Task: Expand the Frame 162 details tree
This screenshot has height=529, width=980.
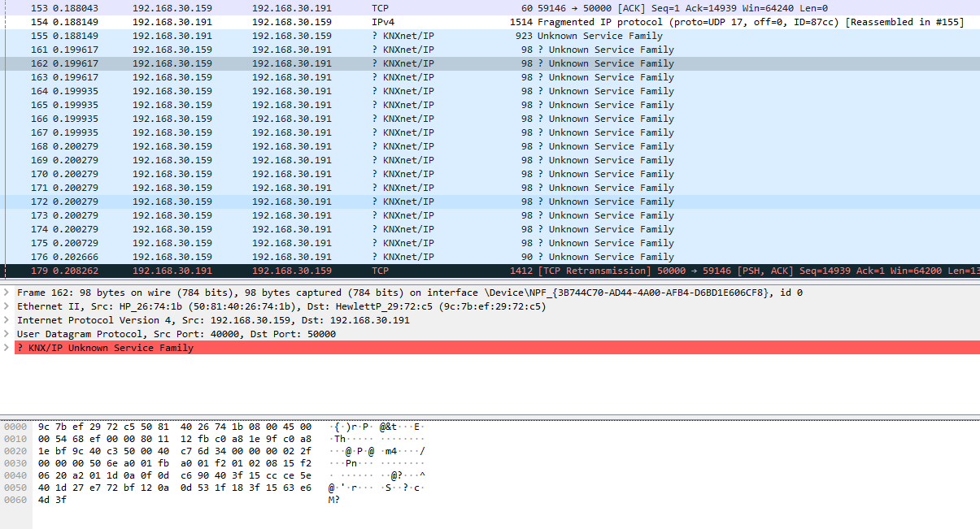Action: pyautogui.click(x=7, y=293)
